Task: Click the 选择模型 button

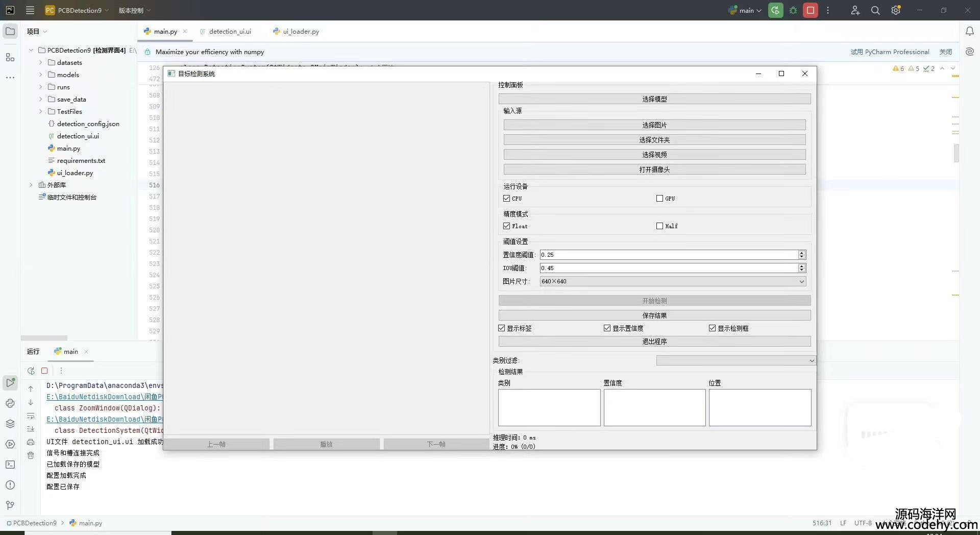Action: pyautogui.click(x=654, y=99)
